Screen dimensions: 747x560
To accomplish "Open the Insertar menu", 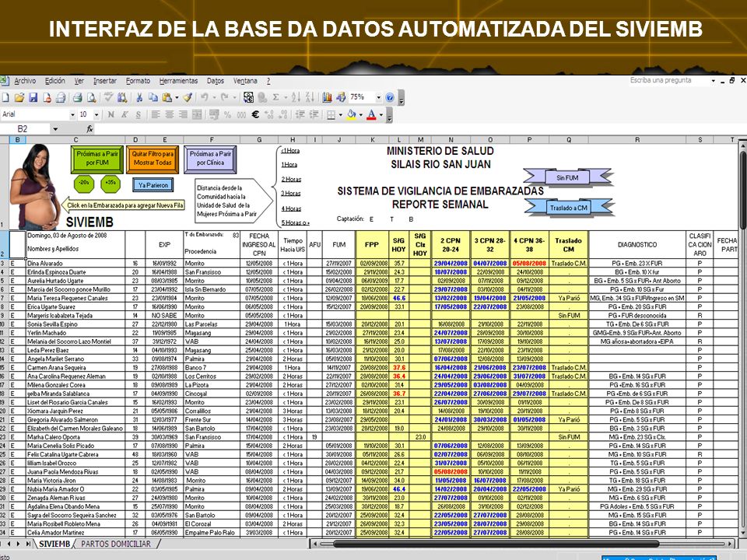I will pos(105,81).
